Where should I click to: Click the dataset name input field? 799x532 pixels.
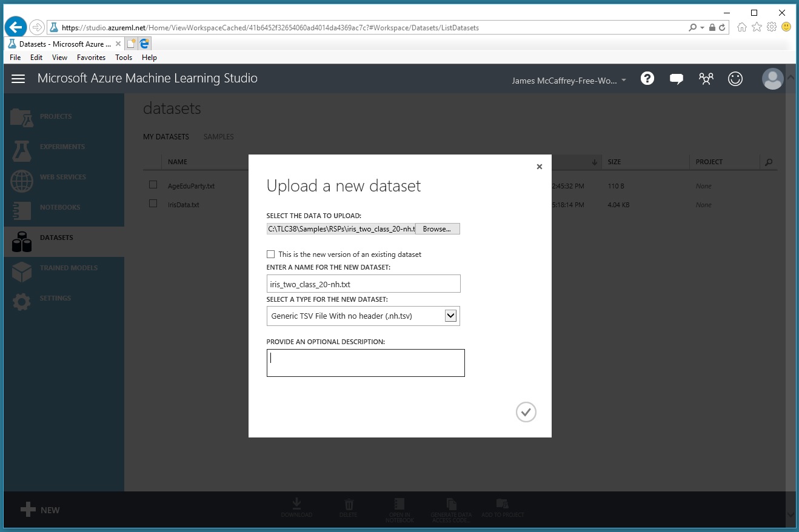(x=363, y=284)
